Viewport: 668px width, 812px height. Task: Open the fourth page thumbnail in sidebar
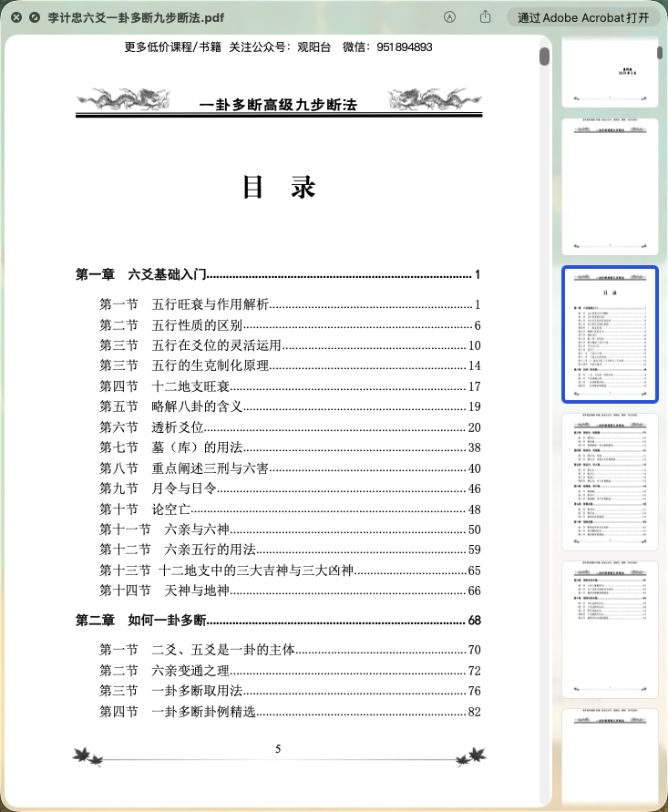pos(609,481)
